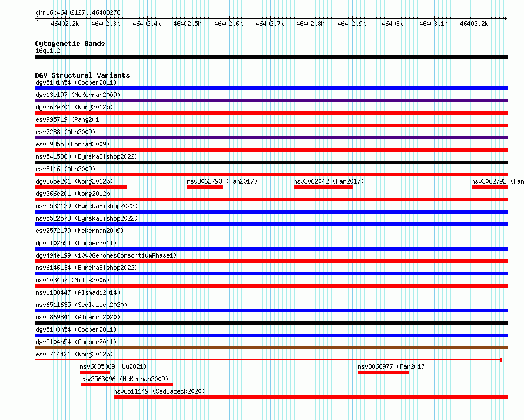The image size is (524, 420).
Task: Click the blue bar under dgv5101n54
Action: click(x=271, y=88)
